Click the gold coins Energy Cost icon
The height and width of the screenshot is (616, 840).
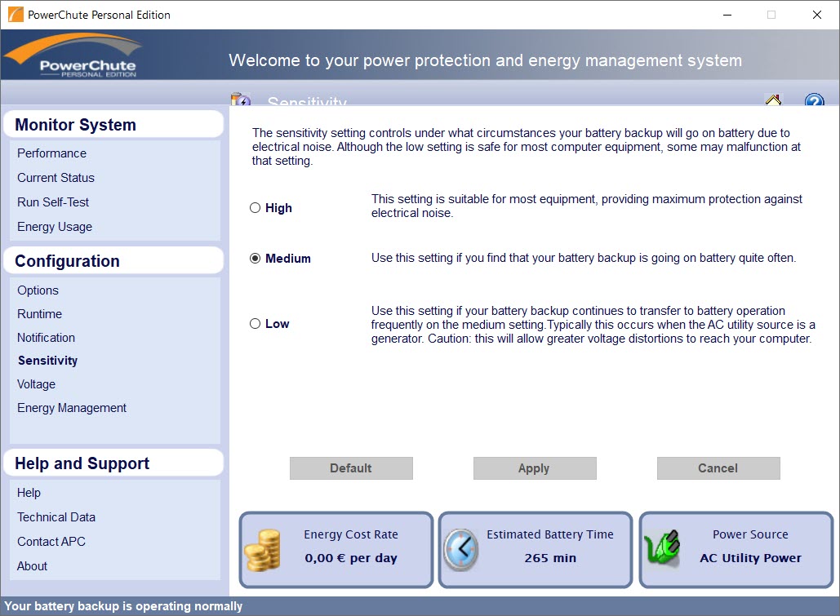263,550
